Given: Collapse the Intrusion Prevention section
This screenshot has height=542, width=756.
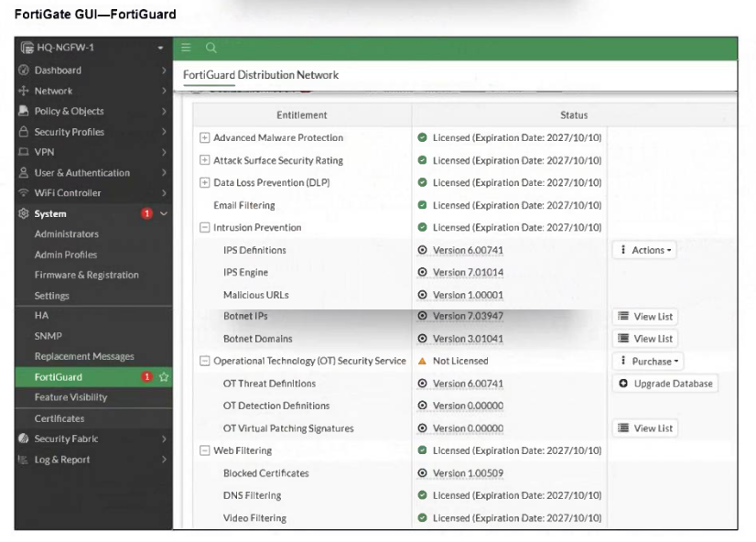Looking at the screenshot, I should point(204,228).
